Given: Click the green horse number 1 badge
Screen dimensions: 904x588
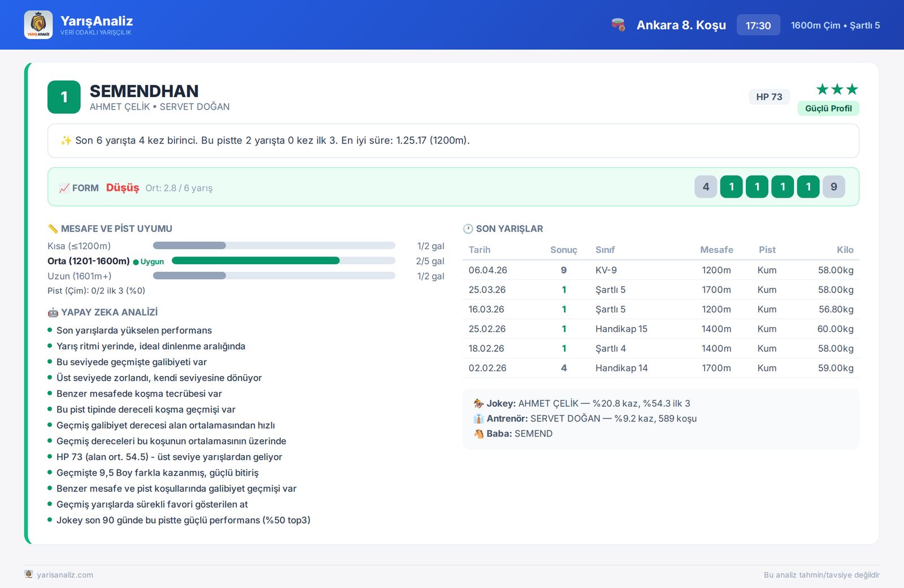Looking at the screenshot, I should point(64,97).
